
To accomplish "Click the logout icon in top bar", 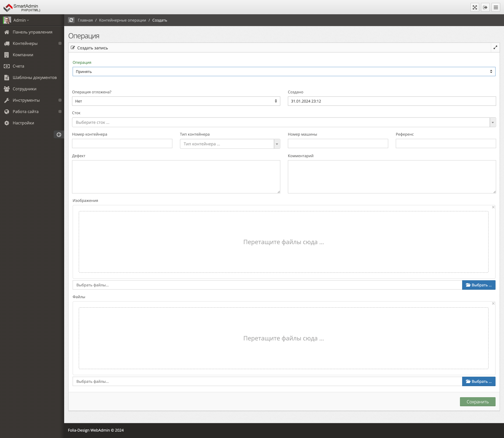I will 485,7.
